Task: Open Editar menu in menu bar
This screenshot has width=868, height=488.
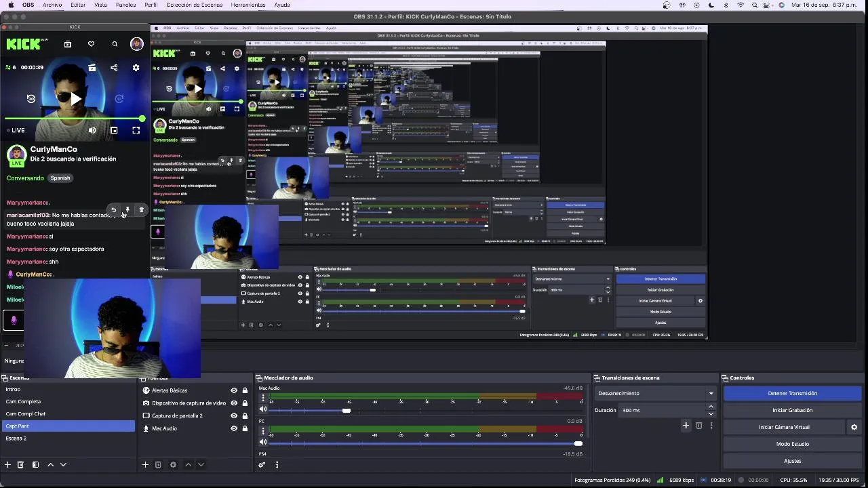Action: (x=78, y=5)
